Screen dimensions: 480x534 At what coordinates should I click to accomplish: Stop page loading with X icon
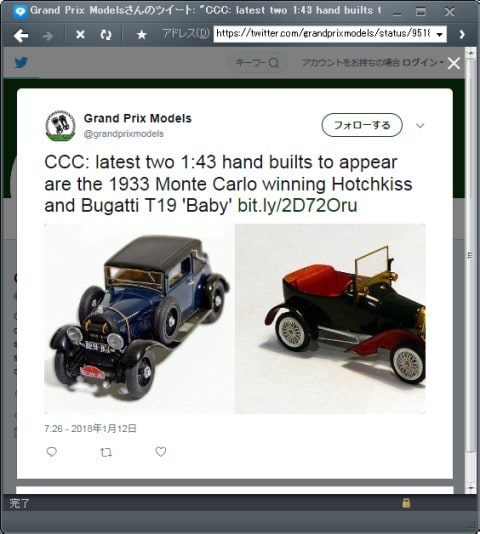click(80, 35)
